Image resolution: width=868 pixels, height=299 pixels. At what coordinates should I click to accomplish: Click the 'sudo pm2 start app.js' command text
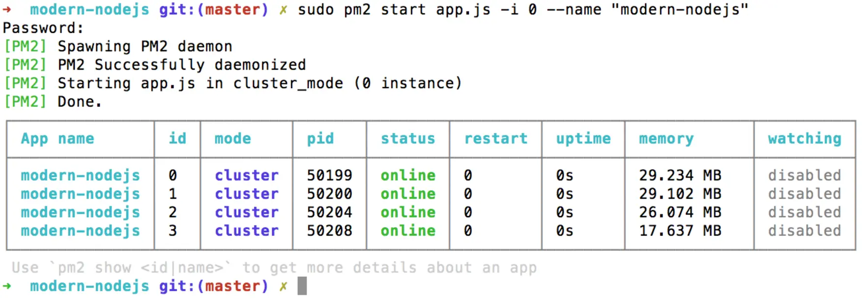pos(394,10)
